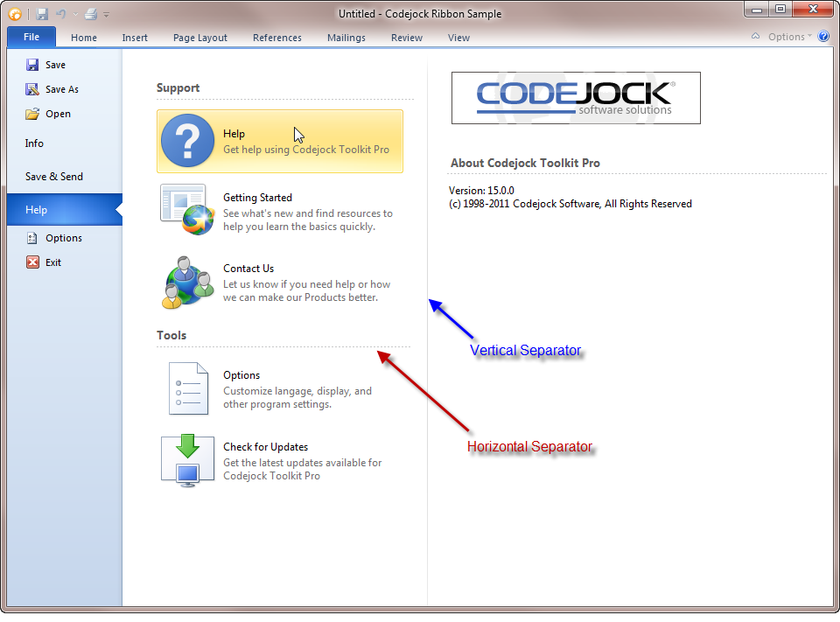This screenshot has width=840, height=622.
Task: Switch to the Home ribbon tab
Action: [x=84, y=38]
